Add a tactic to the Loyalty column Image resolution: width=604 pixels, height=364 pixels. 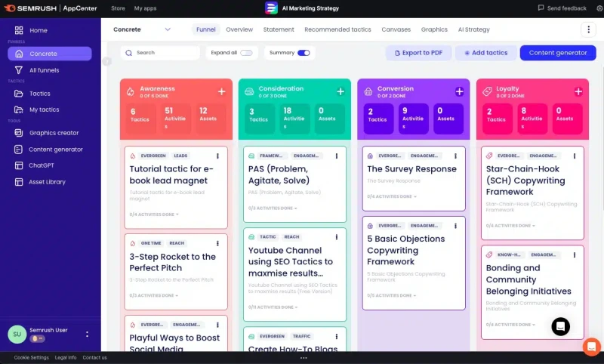[x=578, y=91]
